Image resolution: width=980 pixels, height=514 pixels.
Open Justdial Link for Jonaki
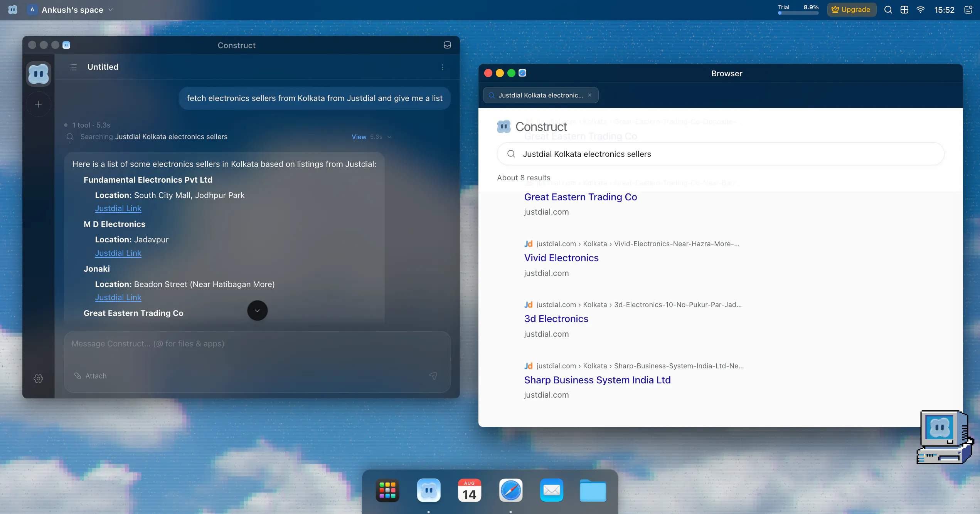pos(118,297)
